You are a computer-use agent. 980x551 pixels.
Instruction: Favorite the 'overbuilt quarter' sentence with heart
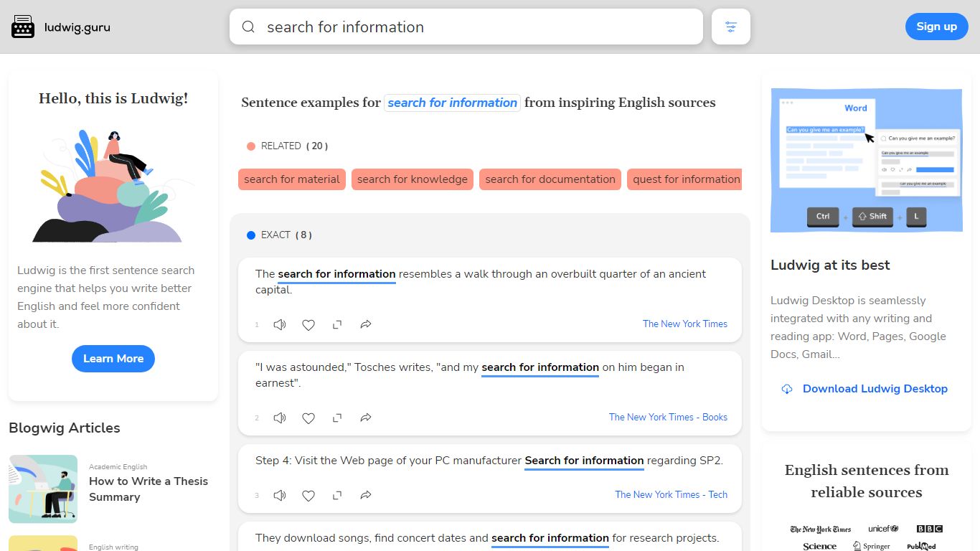[x=308, y=325]
